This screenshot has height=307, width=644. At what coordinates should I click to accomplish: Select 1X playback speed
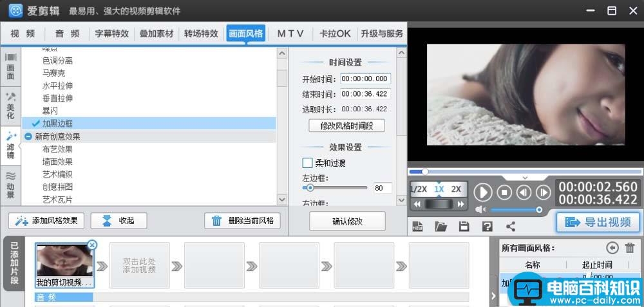tap(439, 189)
